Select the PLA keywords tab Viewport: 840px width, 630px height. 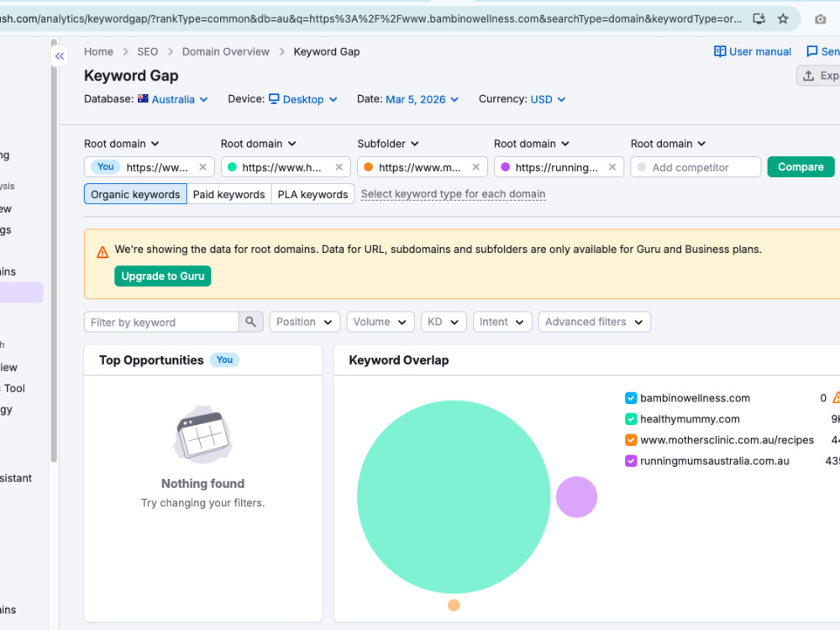[312, 194]
